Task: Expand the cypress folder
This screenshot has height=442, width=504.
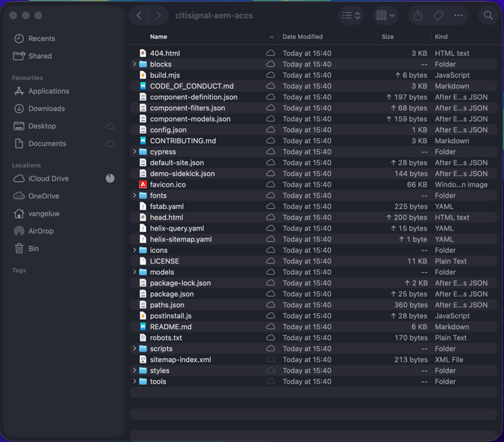Action: coord(134,151)
